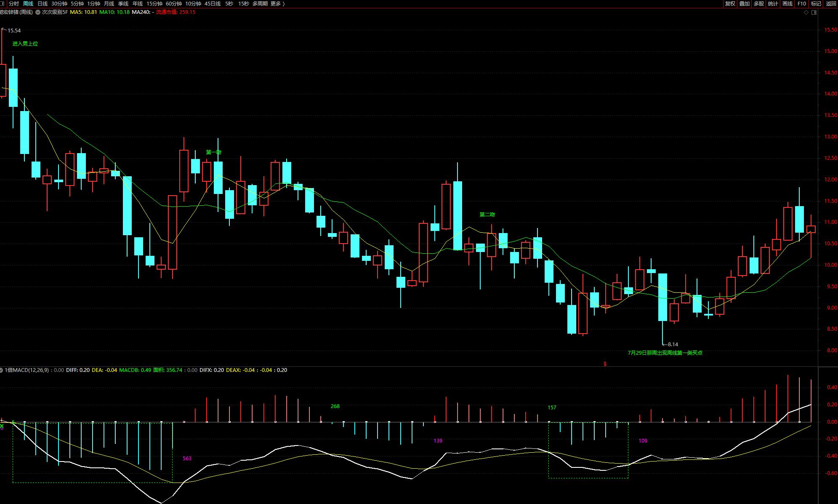838x504 pixels.
Task: Click the 8.14 low price label
Action: [673, 345]
